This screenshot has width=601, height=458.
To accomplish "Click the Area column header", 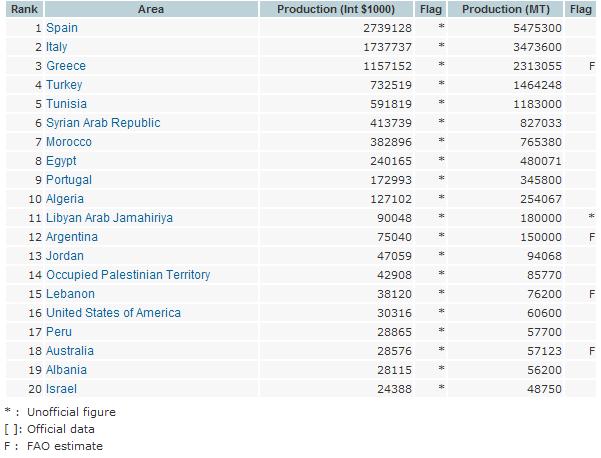I will click(x=153, y=9).
